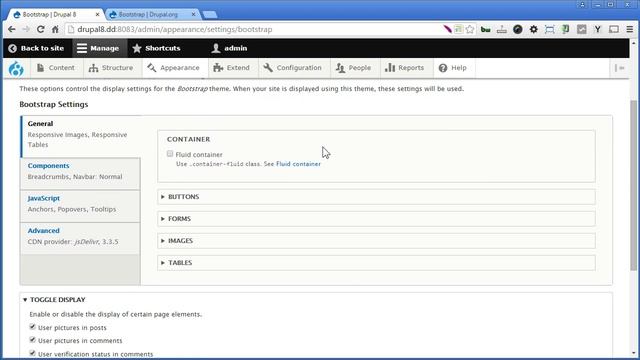The height and width of the screenshot is (360, 640).
Task: Switch to the JavaScript vertical tab
Action: (80, 206)
